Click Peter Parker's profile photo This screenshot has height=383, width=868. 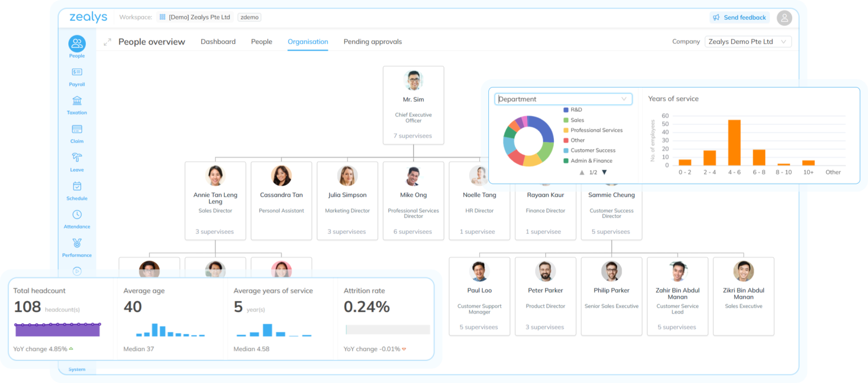pyautogui.click(x=545, y=271)
